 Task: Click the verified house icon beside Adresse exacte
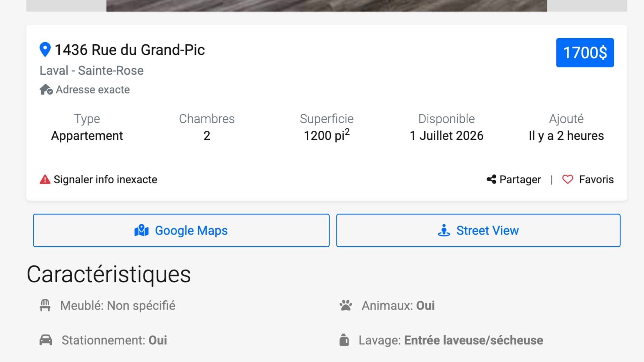(x=46, y=89)
